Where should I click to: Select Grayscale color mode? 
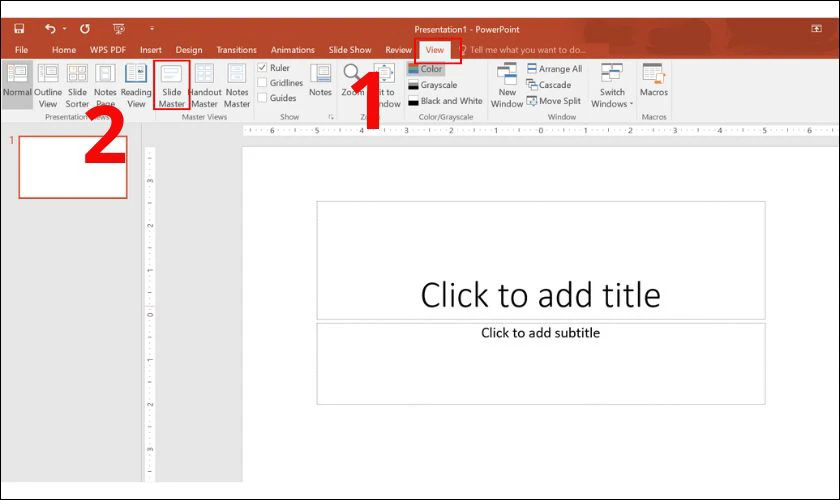pyautogui.click(x=436, y=85)
